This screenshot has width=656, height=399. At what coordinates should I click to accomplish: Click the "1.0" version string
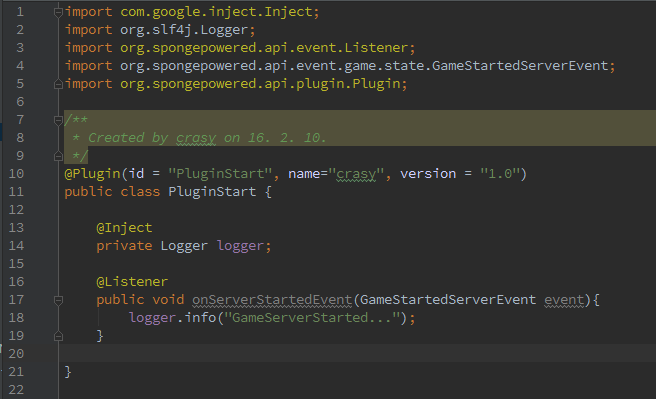pyautogui.click(x=500, y=174)
